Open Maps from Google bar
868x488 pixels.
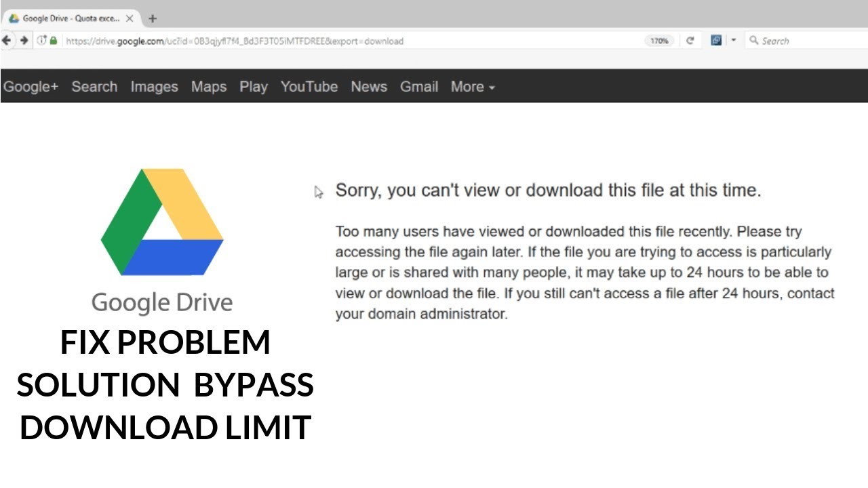[x=209, y=87]
